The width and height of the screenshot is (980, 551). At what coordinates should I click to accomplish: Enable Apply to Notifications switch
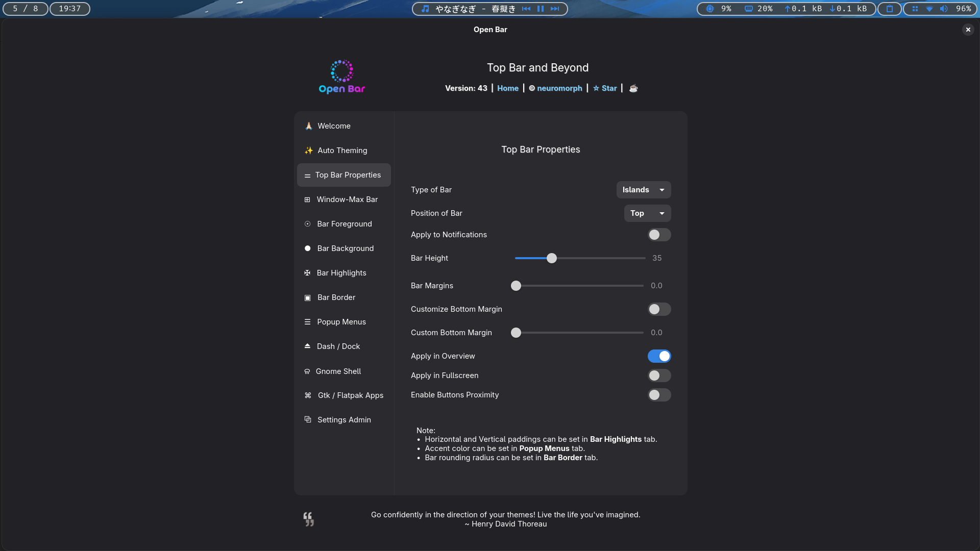click(x=659, y=235)
